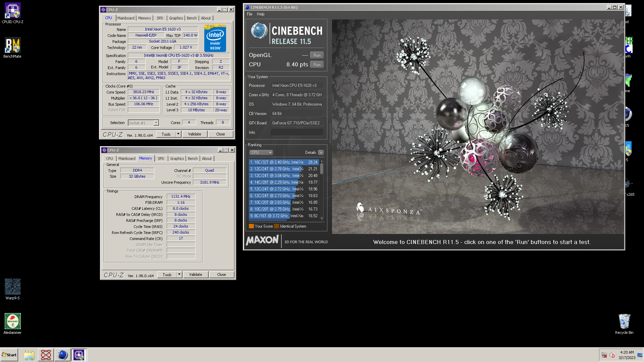The width and height of the screenshot is (644, 362).
Task: Click the Cinebench title bar icon
Action: pos(247,7)
